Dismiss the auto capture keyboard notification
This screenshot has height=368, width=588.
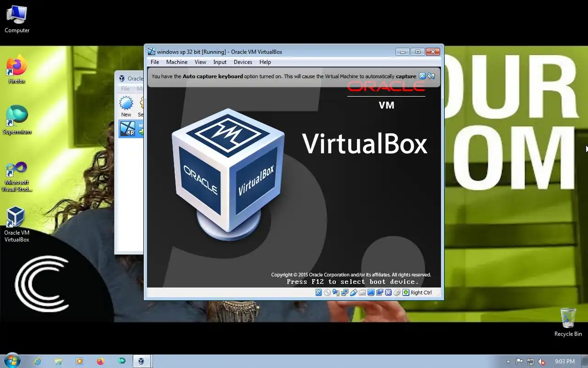423,76
